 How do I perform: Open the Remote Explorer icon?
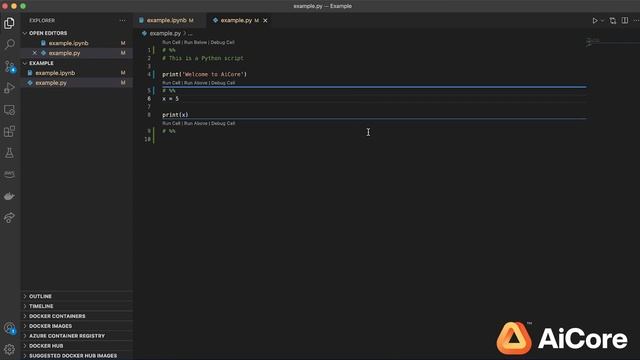coord(9,110)
